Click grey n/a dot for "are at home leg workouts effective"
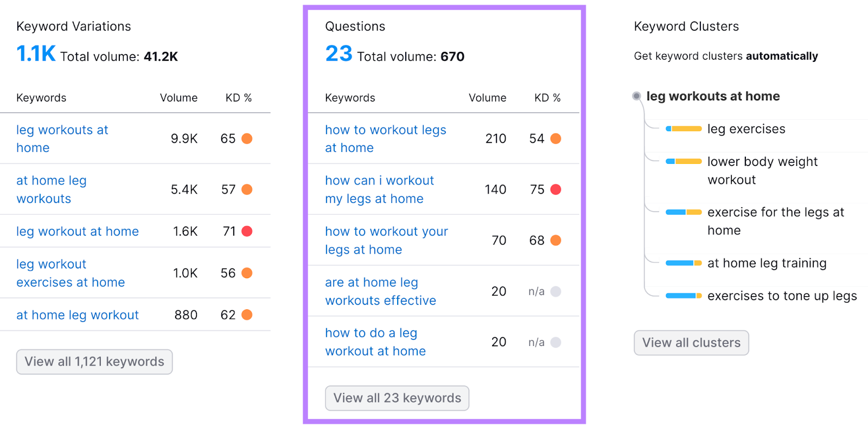This screenshot has width=868, height=429. pos(556,292)
